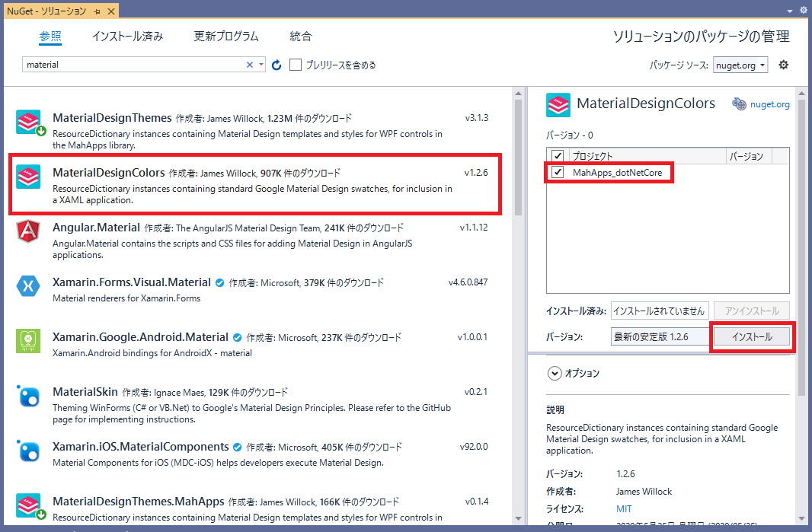
Task: Click version v0.2.1 of MaterialSkin
Action: point(476,392)
